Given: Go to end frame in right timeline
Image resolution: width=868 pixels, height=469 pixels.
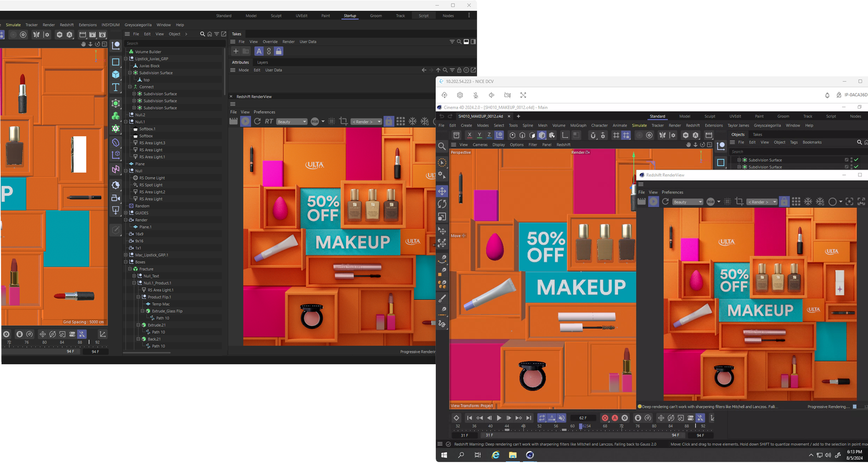Looking at the screenshot, I should coord(528,418).
